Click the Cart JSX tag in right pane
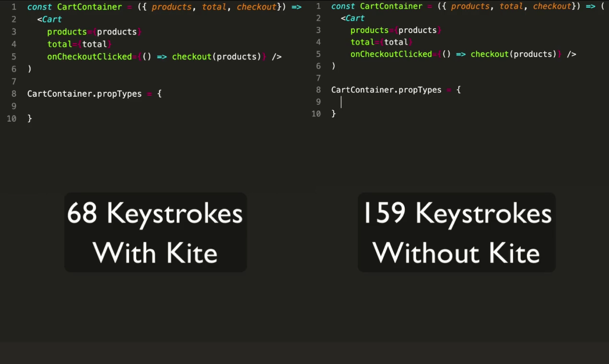This screenshot has width=609, height=364. coord(355,18)
